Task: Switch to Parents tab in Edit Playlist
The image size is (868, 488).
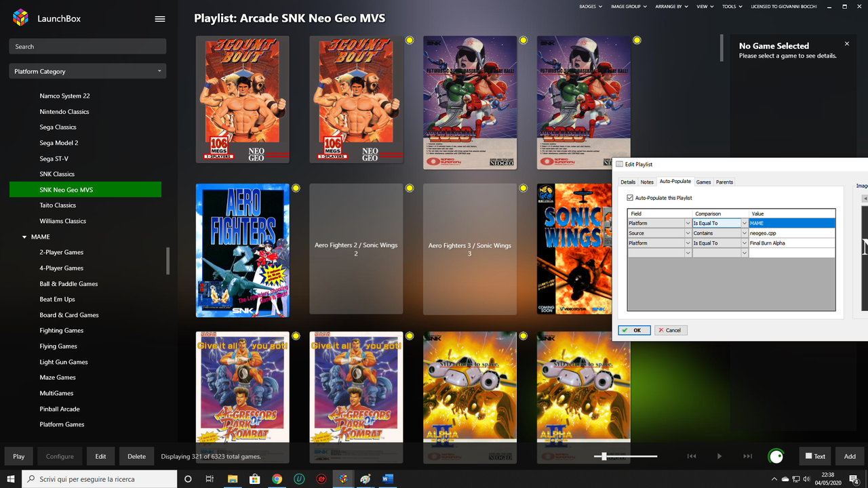Action: pos(724,182)
